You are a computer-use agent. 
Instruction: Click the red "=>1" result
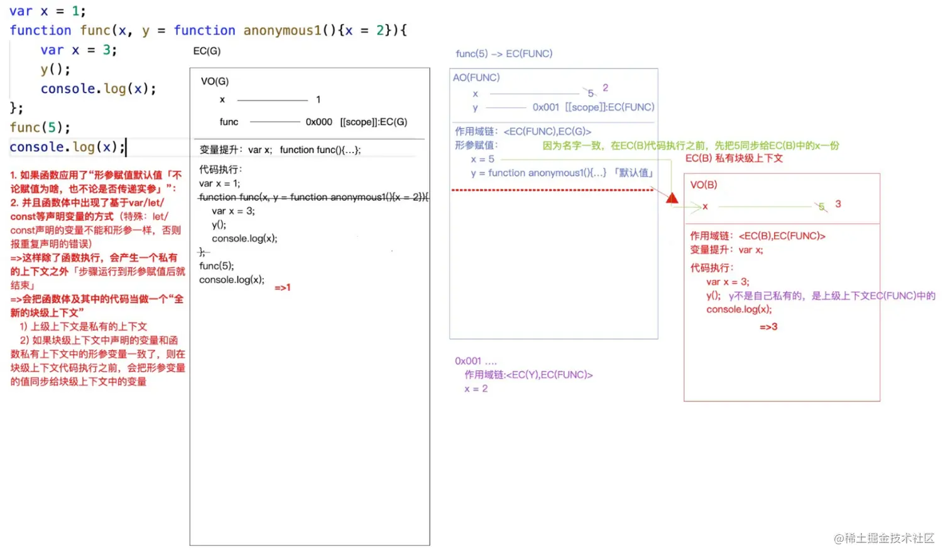click(x=283, y=288)
